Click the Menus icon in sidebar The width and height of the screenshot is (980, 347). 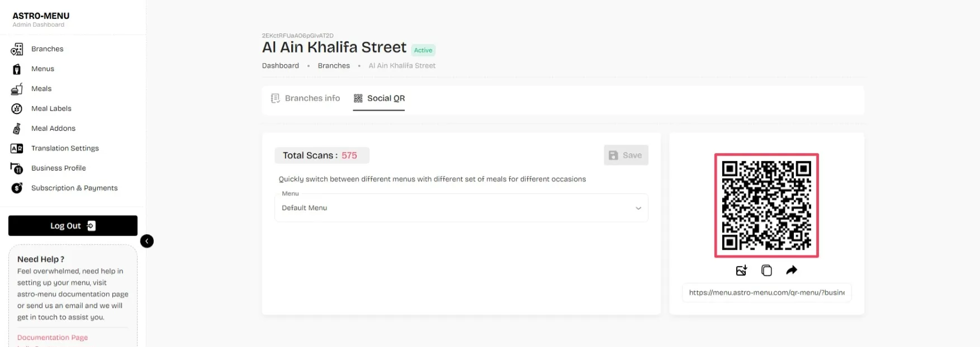[x=17, y=69]
